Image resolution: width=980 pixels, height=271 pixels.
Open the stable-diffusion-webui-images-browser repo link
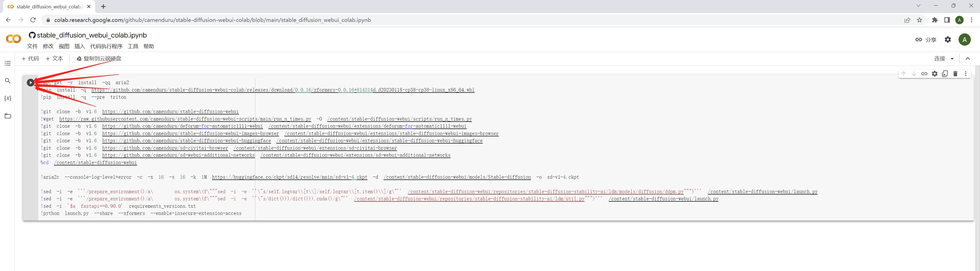191,133
